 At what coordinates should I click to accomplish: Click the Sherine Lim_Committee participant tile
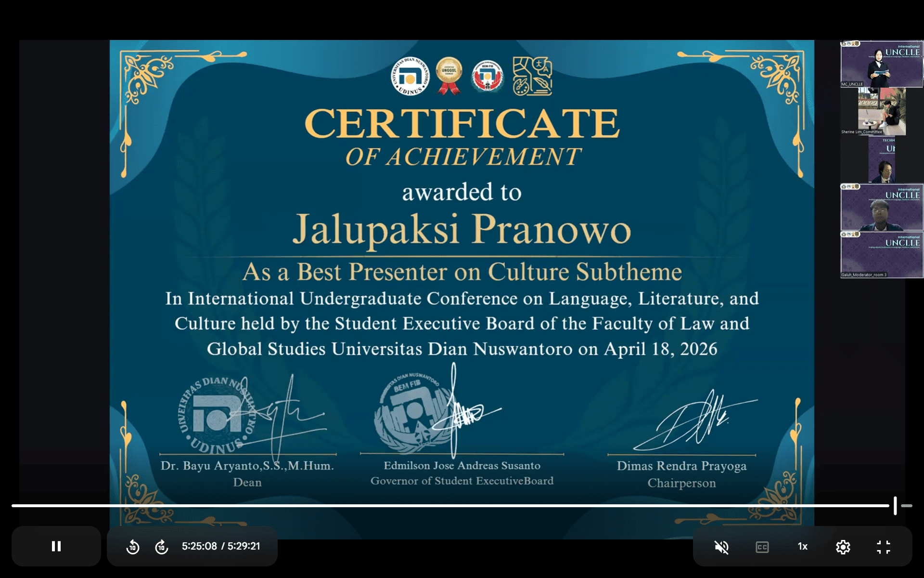point(882,111)
